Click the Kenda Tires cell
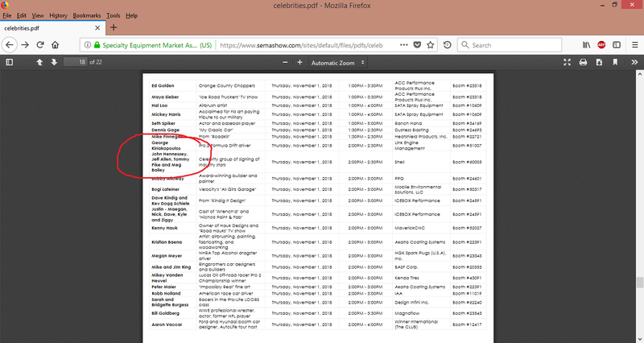The image size is (644, 343). coord(407,278)
